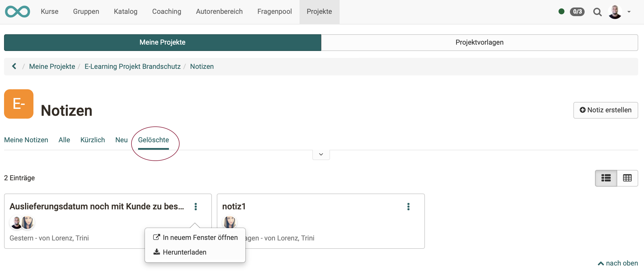This screenshot has height=273, width=644.
Task: Click the green online status indicator
Action: point(561,12)
